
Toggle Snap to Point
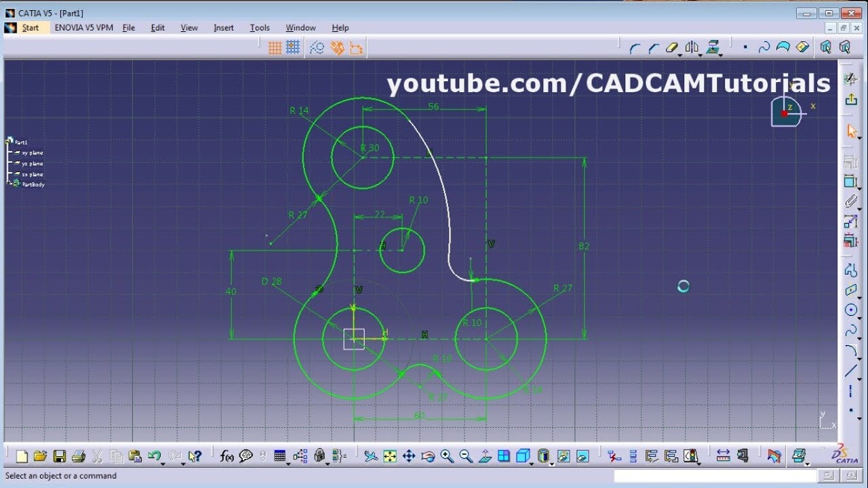click(293, 47)
